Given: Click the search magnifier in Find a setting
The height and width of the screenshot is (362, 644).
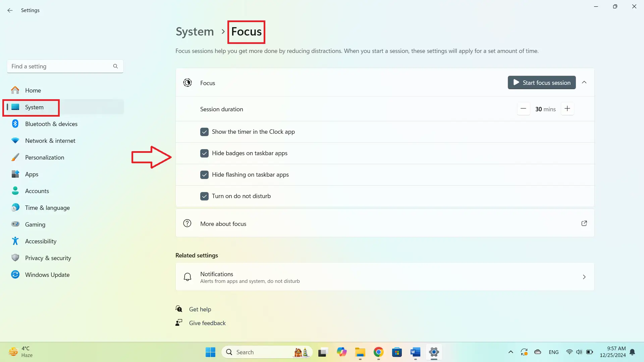Looking at the screenshot, I should (115, 66).
